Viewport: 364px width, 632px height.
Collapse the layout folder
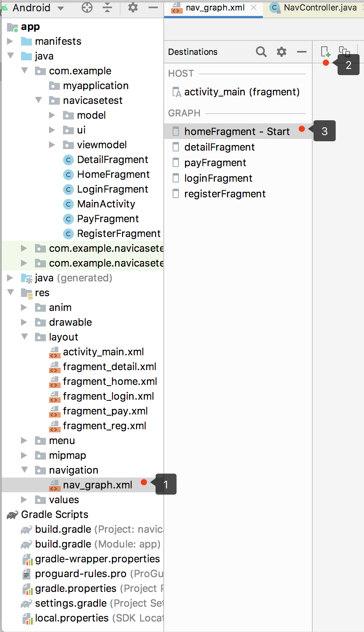(x=24, y=337)
